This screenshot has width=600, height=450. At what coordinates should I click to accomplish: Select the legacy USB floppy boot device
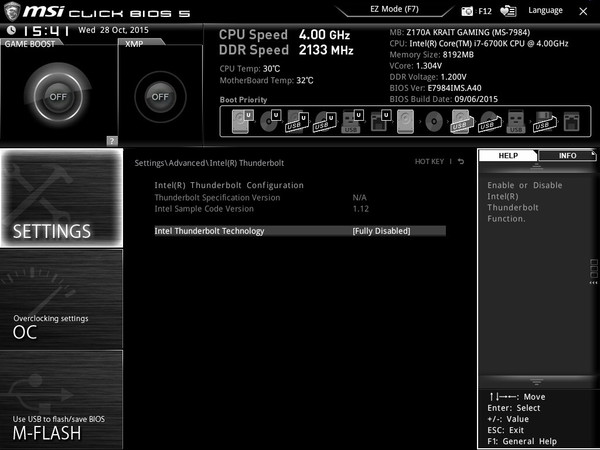click(x=545, y=121)
